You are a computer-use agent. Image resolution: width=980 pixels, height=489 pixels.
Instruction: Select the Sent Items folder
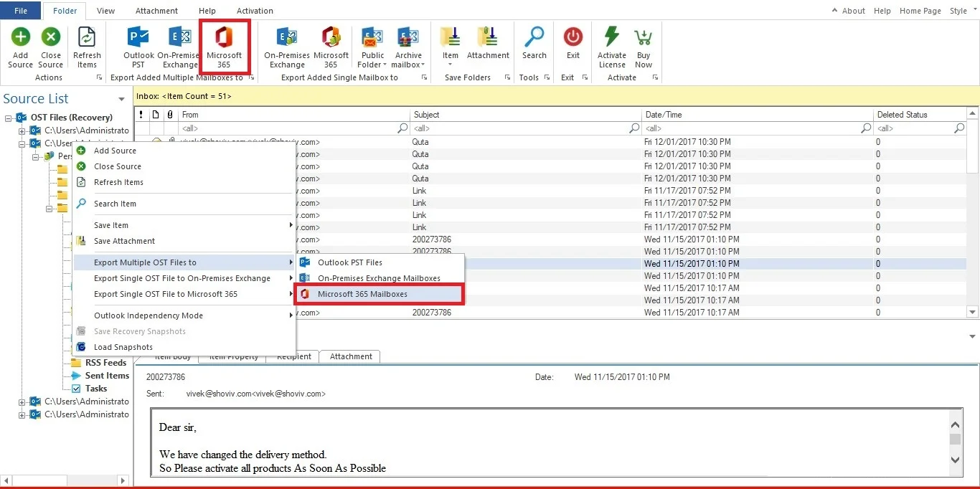pyautogui.click(x=107, y=376)
